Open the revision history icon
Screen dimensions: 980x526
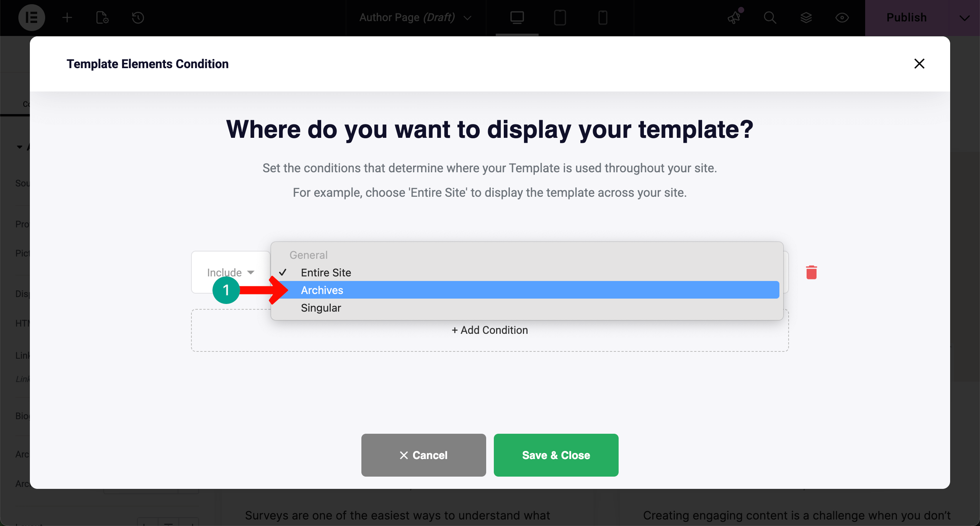click(138, 18)
